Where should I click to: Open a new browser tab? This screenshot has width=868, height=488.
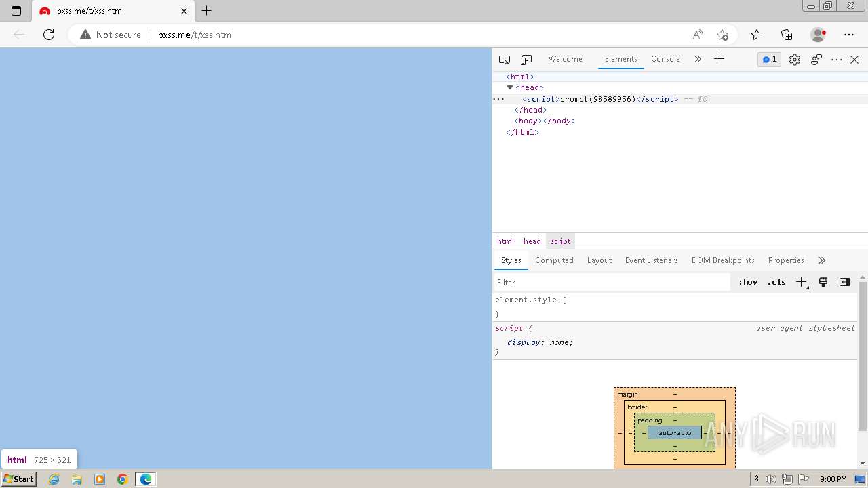click(x=207, y=11)
